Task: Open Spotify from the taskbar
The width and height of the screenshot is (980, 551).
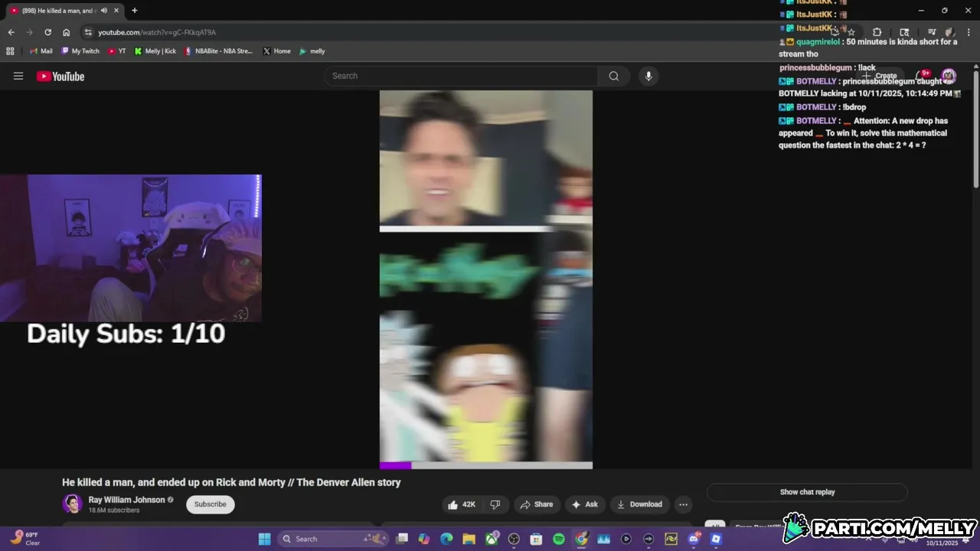Action: click(559, 539)
